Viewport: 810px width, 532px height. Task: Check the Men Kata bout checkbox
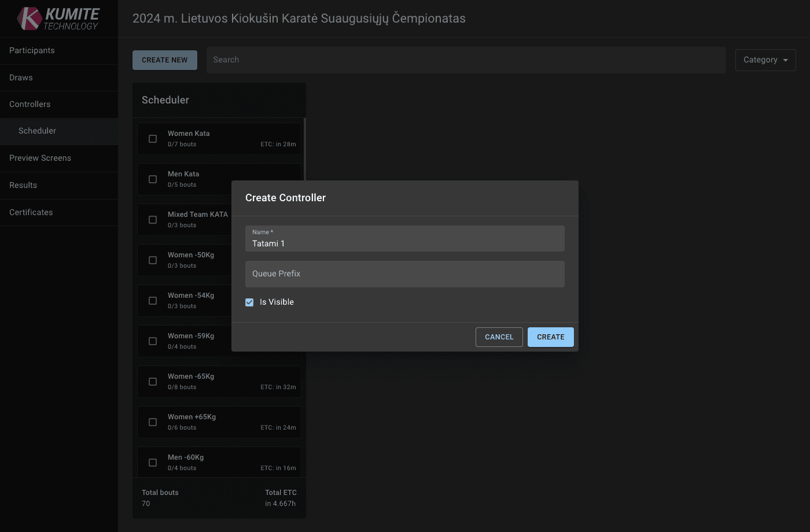pos(152,179)
